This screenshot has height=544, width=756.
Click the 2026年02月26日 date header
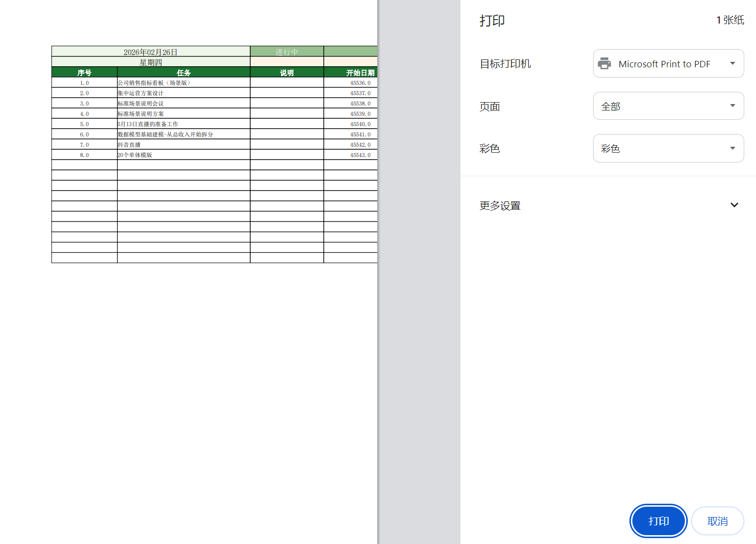point(151,51)
